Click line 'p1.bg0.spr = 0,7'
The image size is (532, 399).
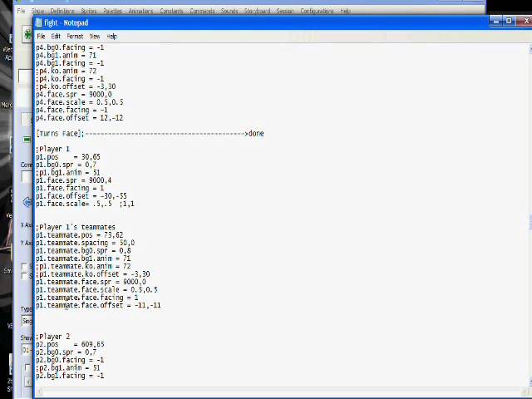tap(66, 165)
